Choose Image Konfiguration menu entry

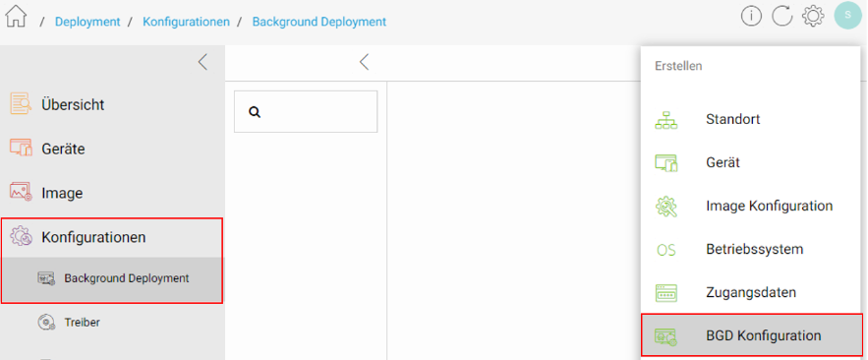pyautogui.click(x=751, y=206)
